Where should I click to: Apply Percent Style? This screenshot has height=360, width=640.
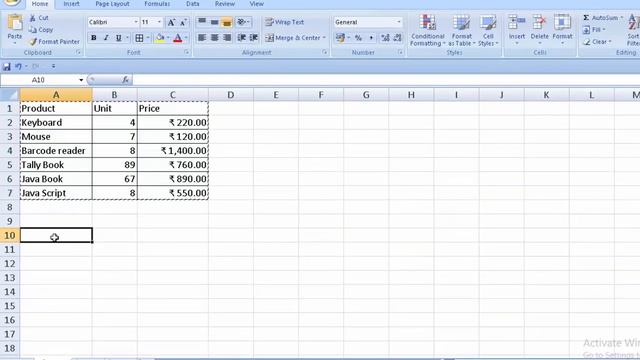(358, 38)
